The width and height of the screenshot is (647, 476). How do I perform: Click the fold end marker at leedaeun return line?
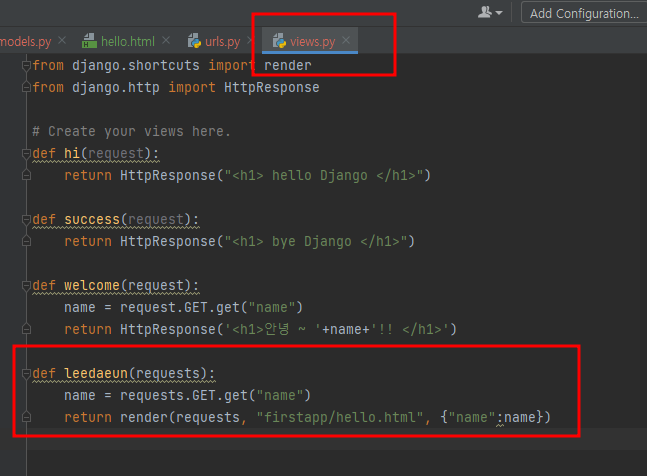(x=26, y=417)
